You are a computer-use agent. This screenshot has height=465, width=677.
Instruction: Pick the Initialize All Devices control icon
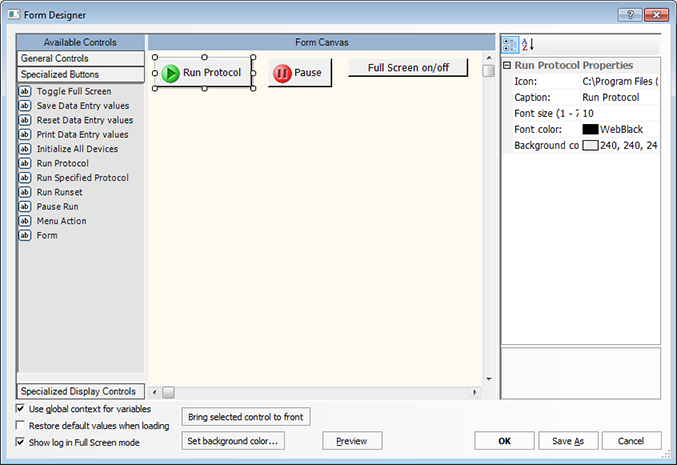[25, 149]
